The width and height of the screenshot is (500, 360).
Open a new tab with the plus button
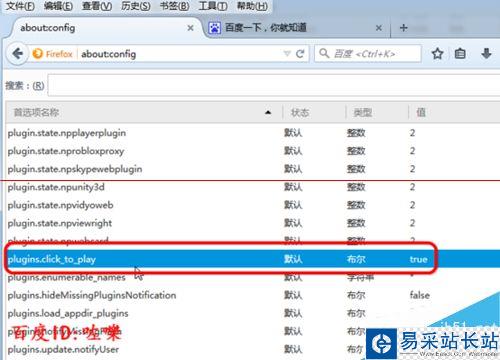click(403, 28)
